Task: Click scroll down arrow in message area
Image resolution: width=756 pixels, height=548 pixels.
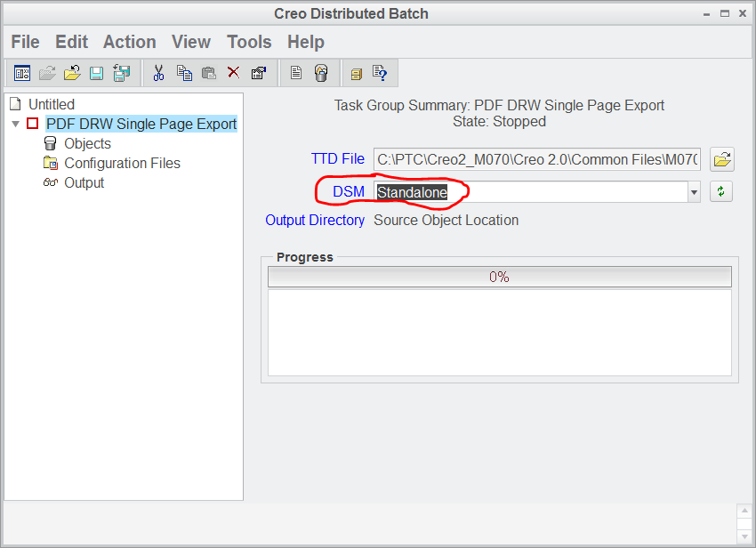Action: tap(745, 536)
